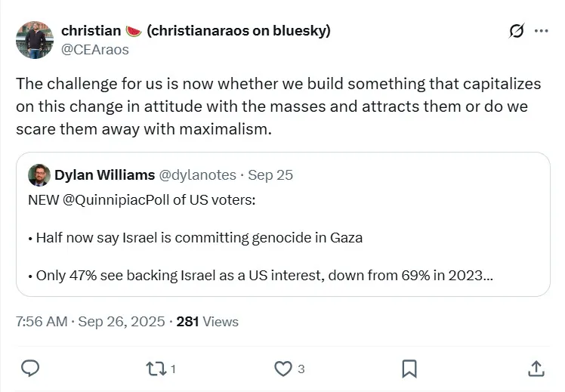View the 281 Views analytics
Screen dimensions: 565x392
tap(207, 321)
